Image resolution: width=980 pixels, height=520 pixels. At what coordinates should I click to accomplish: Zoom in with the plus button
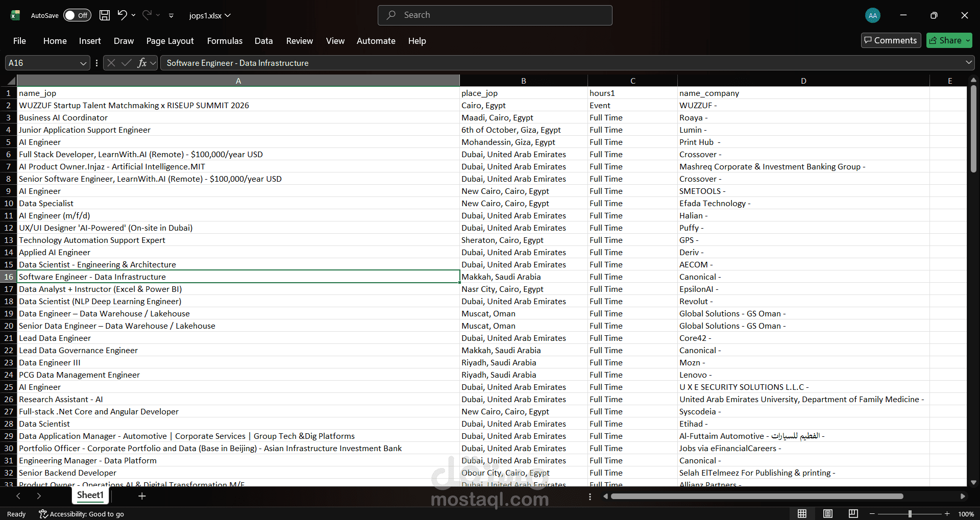pyautogui.click(x=947, y=514)
